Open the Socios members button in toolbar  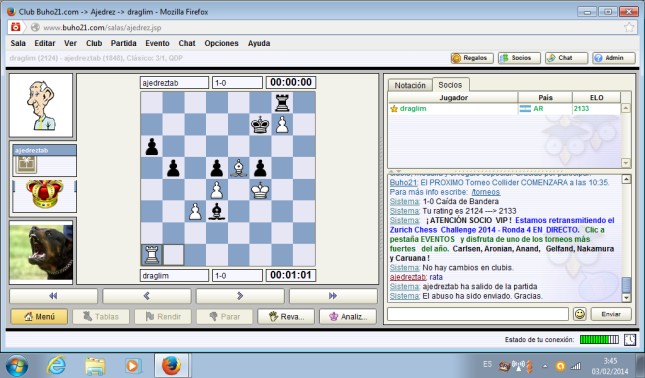519,58
